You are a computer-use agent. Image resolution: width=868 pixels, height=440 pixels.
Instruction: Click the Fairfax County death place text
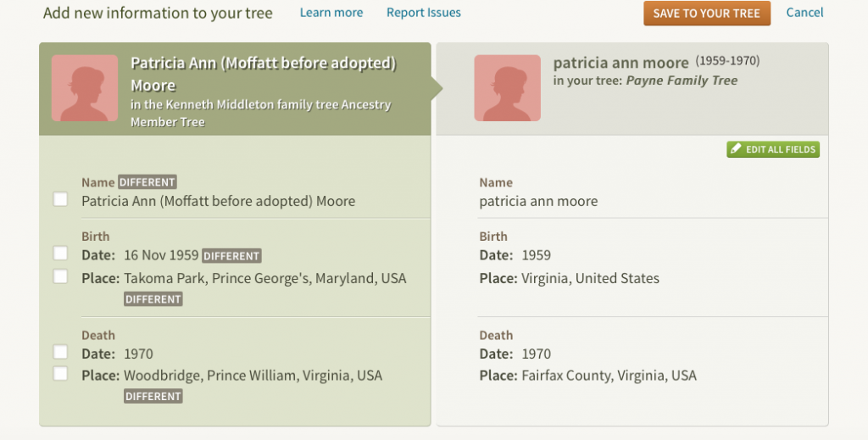click(609, 376)
